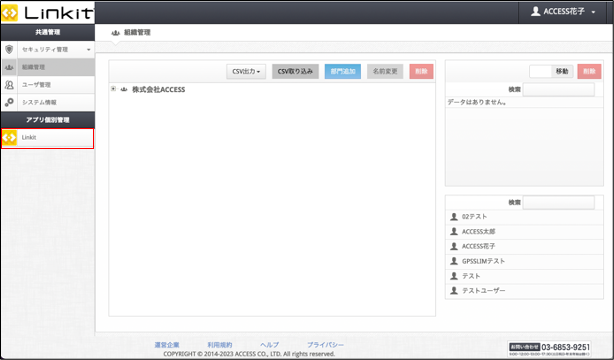Click the yellow Linkit icon in sidebar
This screenshot has width=614, height=360.
pos(9,138)
